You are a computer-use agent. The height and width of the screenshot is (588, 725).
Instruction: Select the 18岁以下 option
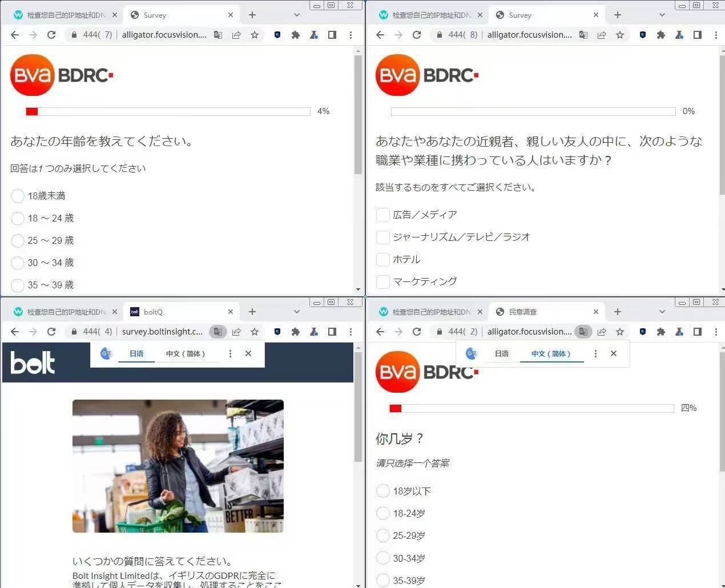point(383,491)
